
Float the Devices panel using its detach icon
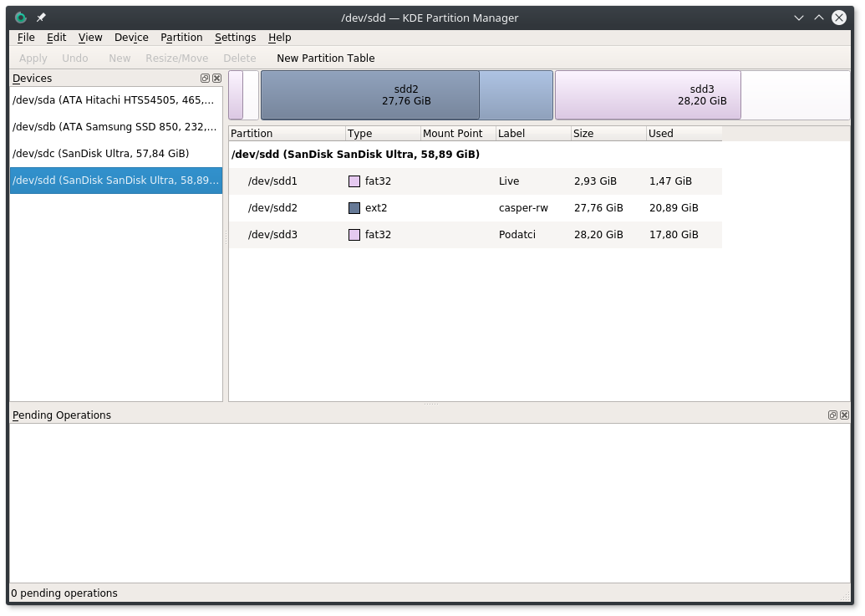coord(205,79)
